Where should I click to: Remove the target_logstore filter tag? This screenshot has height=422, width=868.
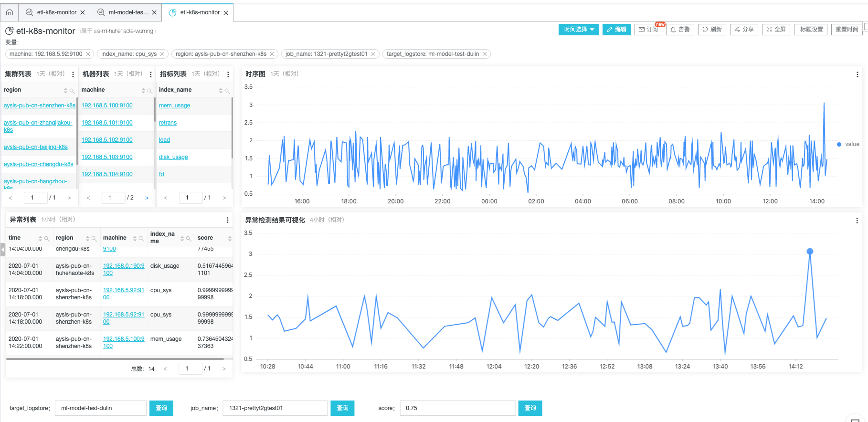click(x=485, y=54)
